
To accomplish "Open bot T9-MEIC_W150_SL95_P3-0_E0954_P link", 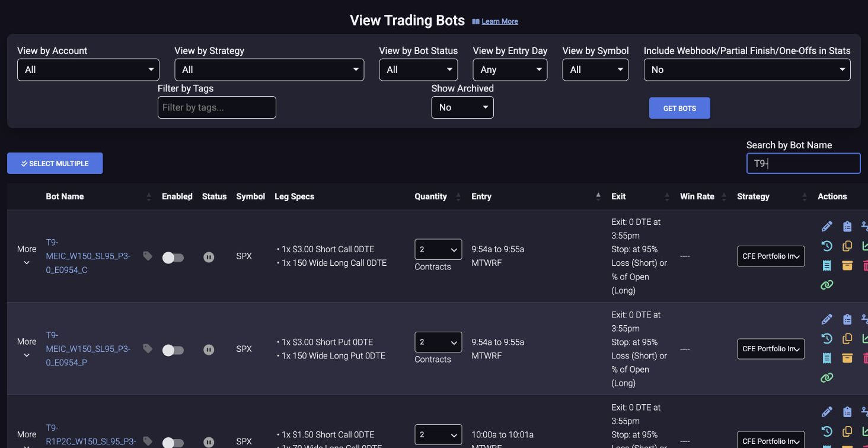I will 88,349.
